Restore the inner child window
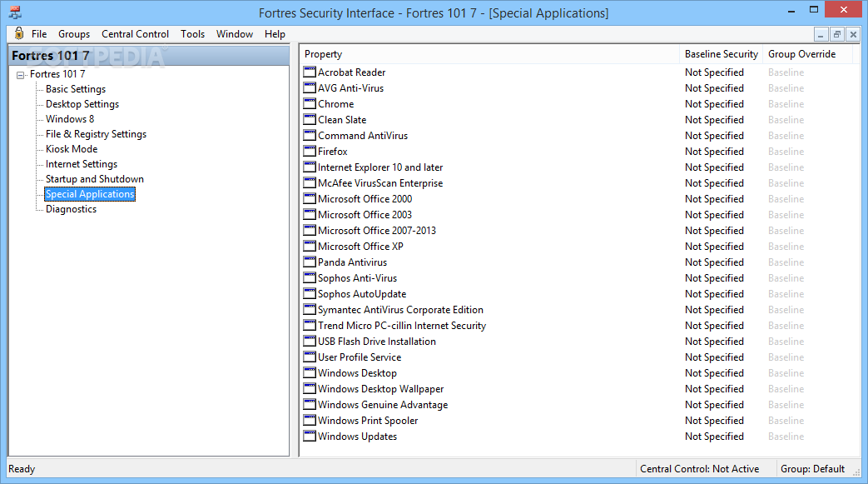 [x=837, y=34]
